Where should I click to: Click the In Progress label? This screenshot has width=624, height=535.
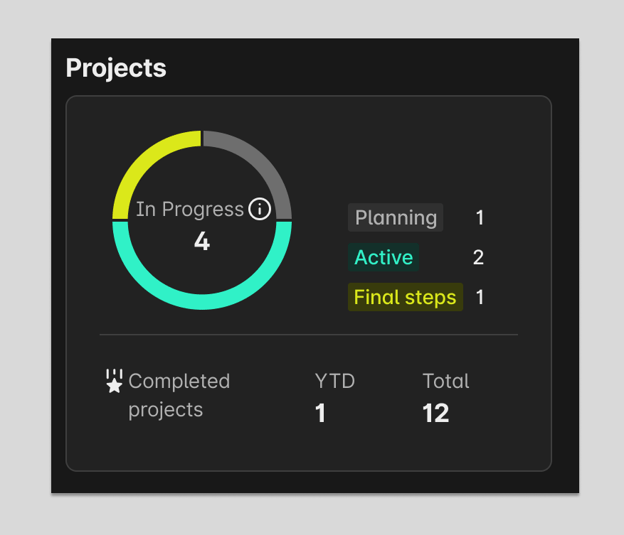(190, 209)
